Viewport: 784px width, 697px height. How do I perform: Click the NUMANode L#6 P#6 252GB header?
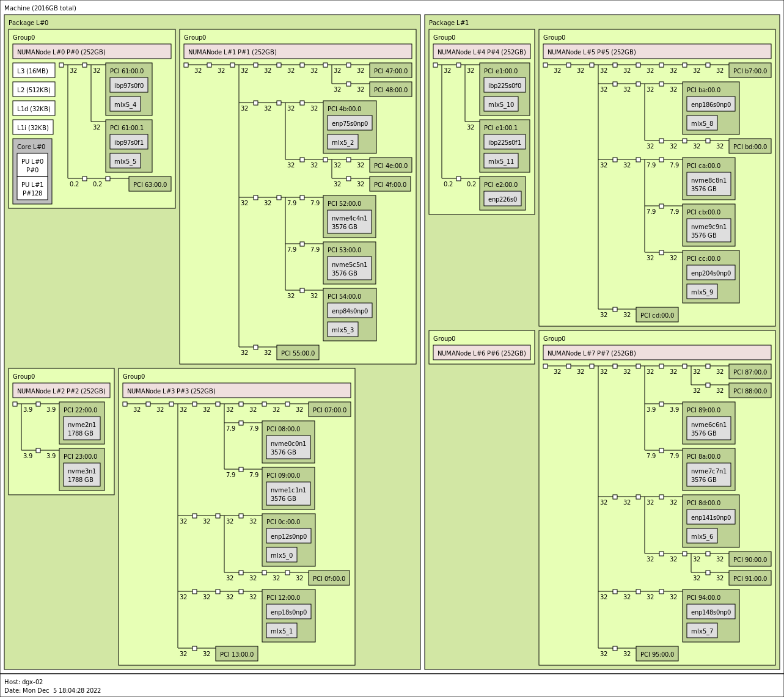[x=482, y=352]
